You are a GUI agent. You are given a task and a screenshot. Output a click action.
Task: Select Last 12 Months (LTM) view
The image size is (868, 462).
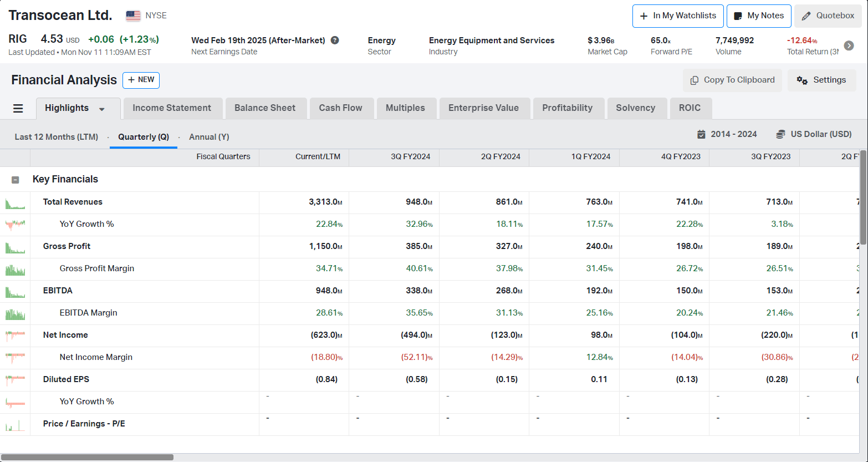coord(56,137)
